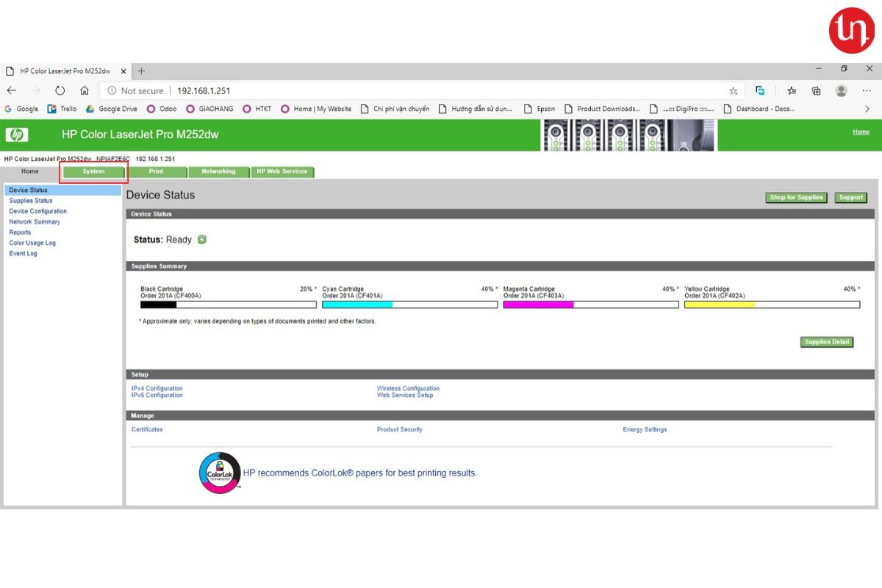Viewport: 882px width, 588px height.
Task: Click the Not secure site info indicator
Action: coord(135,91)
